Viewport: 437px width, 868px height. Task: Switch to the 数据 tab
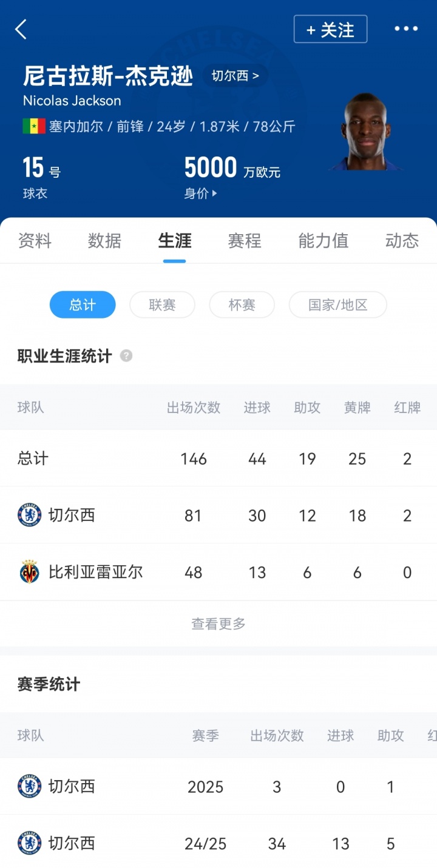click(104, 241)
